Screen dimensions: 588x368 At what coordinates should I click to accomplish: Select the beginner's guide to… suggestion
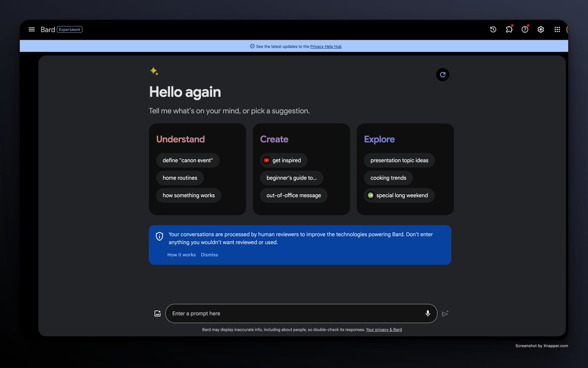pos(292,178)
